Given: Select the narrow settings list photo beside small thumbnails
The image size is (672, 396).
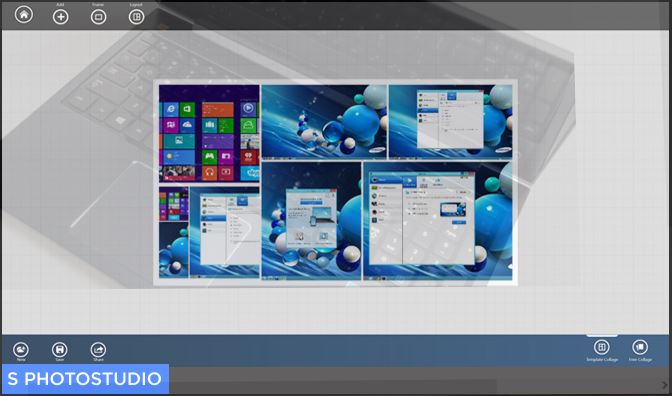Looking at the screenshot, I should click(225, 232).
